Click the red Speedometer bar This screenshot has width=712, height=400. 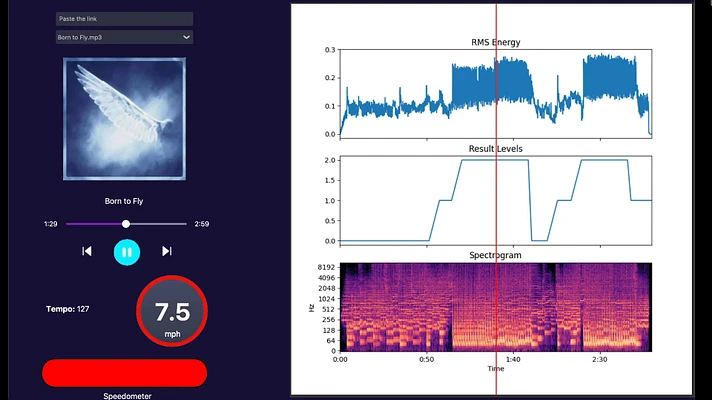click(124, 373)
